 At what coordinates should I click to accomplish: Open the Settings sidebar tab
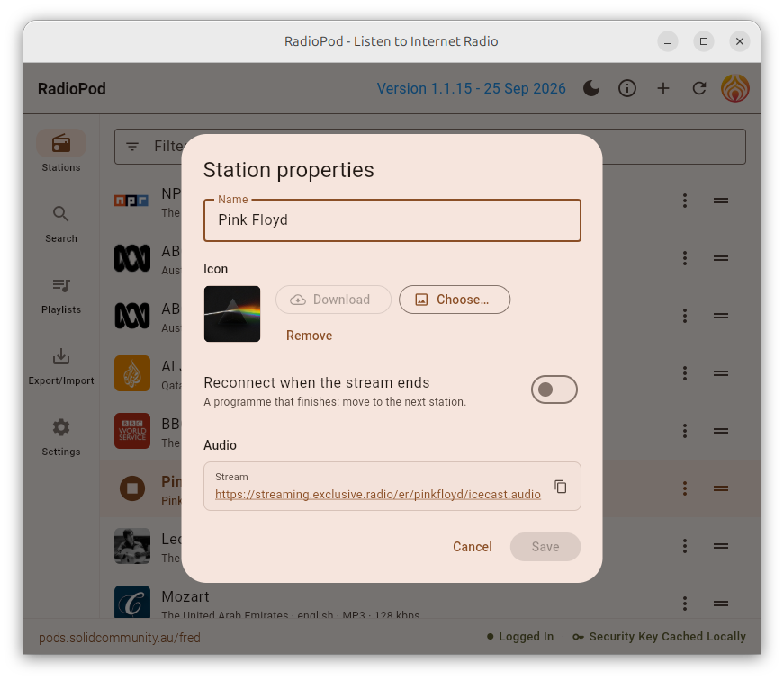[61, 437]
